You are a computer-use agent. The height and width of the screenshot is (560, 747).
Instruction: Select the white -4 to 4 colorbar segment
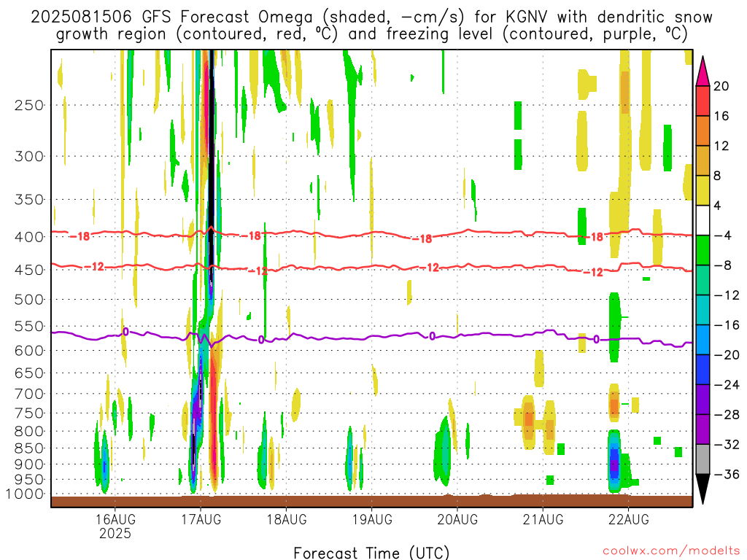click(x=703, y=220)
